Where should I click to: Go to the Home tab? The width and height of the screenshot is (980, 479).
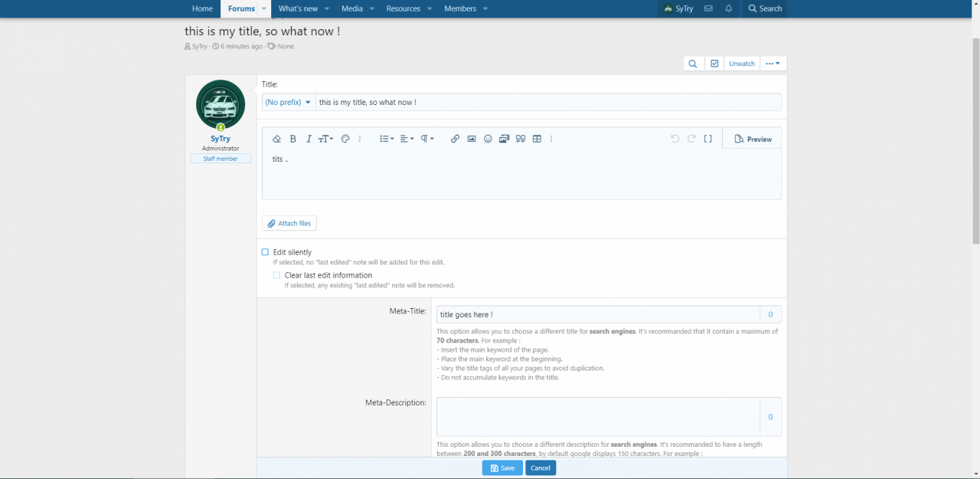[202, 8]
